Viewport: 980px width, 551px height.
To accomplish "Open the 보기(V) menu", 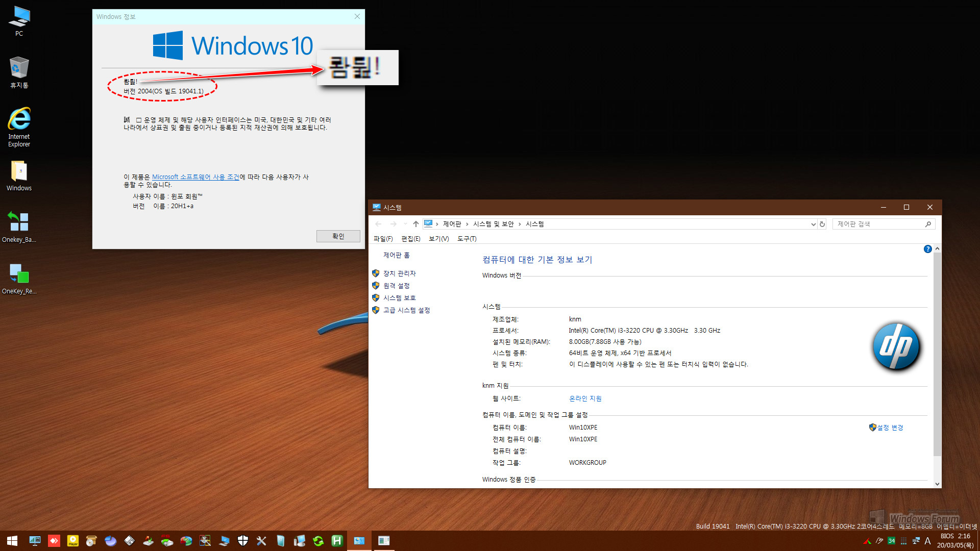I will coord(438,239).
